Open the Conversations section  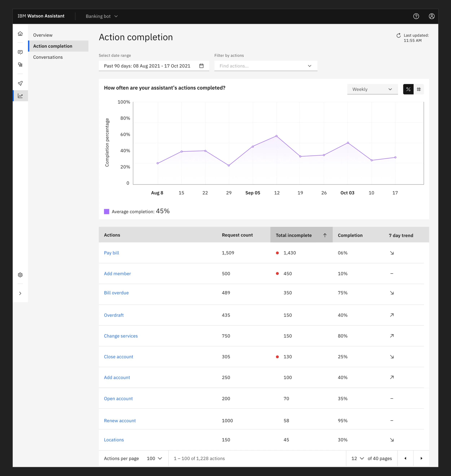48,57
